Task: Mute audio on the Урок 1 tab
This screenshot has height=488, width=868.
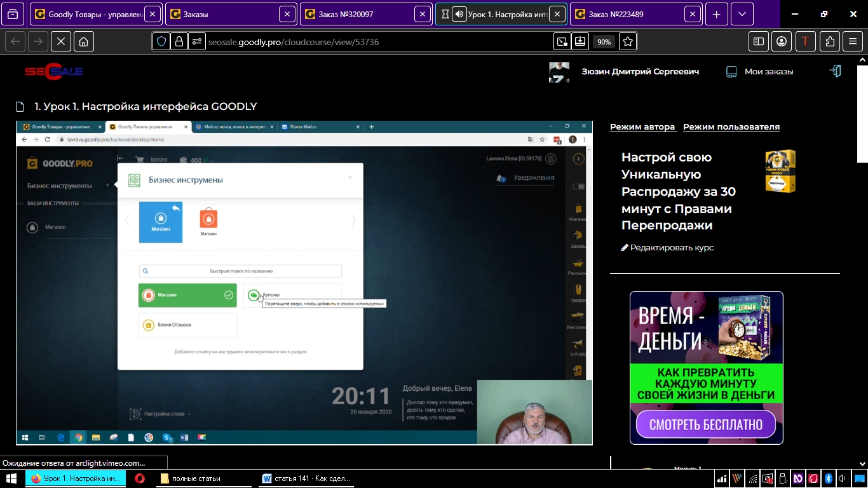Action: click(x=459, y=15)
